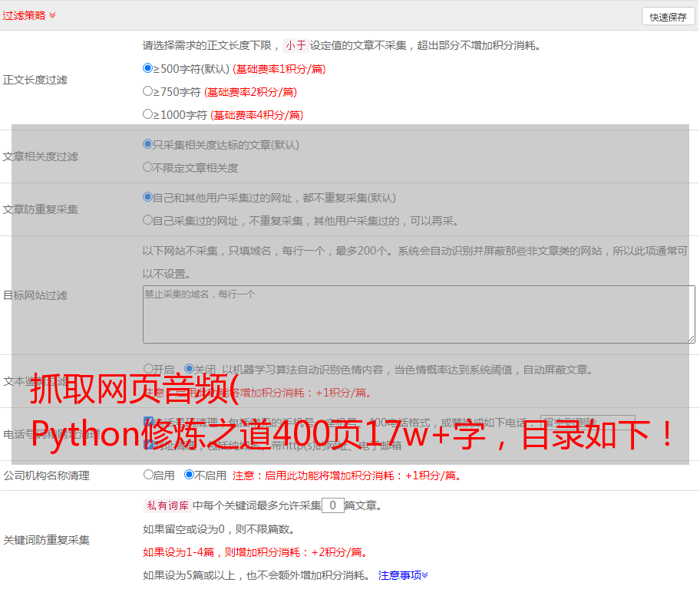Collapse the 过滤策略 section header
The width and height of the screenshot is (700, 589).
[x=29, y=15]
